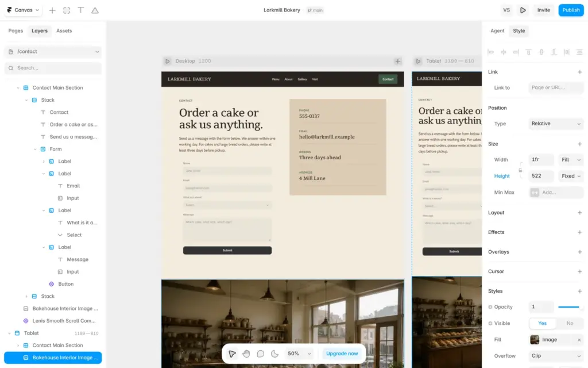Click the VS user avatar

pyautogui.click(x=506, y=10)
